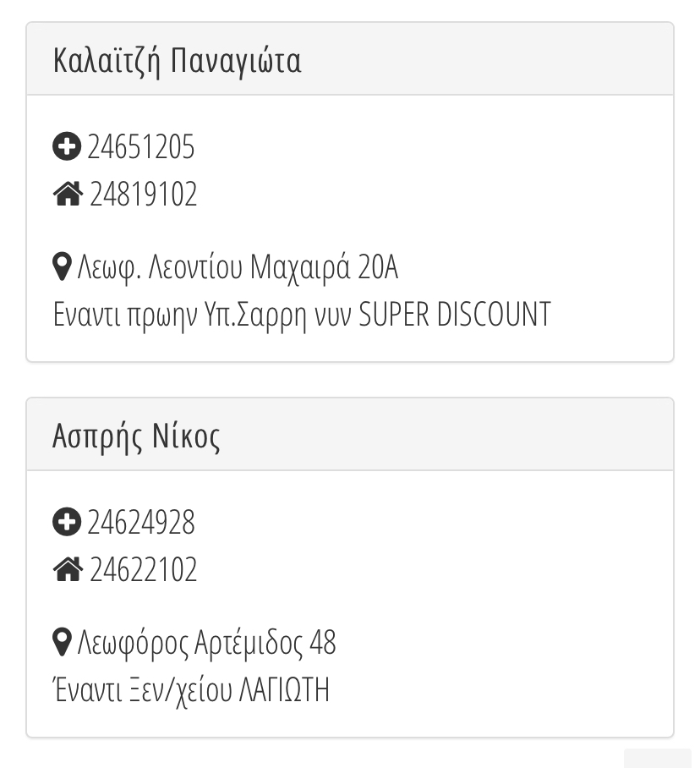Dial pharmacy number 24624928

click(x=141, y=523)
